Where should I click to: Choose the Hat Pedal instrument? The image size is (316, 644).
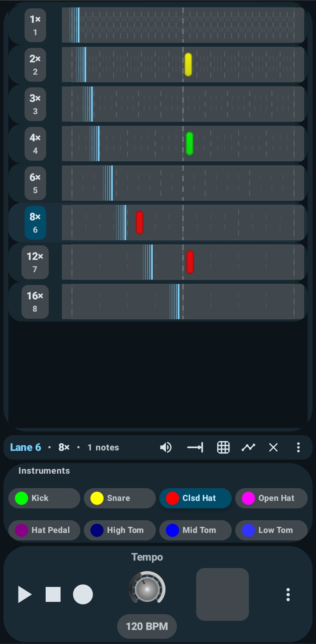pos(44,530)
